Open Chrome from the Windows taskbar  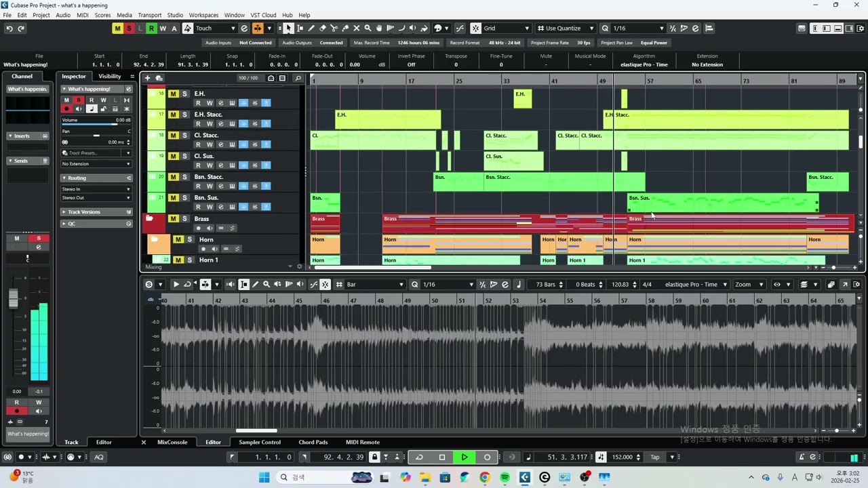484,477
